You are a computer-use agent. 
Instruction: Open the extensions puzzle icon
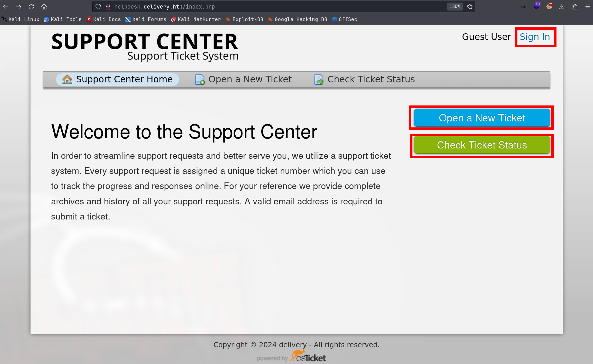tap(575, 7)
